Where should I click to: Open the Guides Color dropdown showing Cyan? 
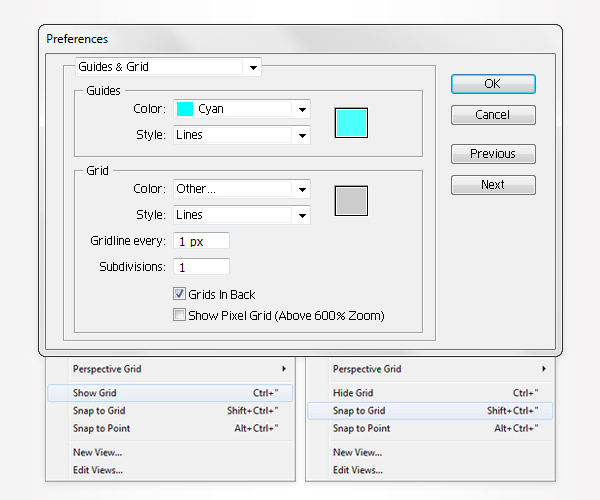click(x=242, y=109)
